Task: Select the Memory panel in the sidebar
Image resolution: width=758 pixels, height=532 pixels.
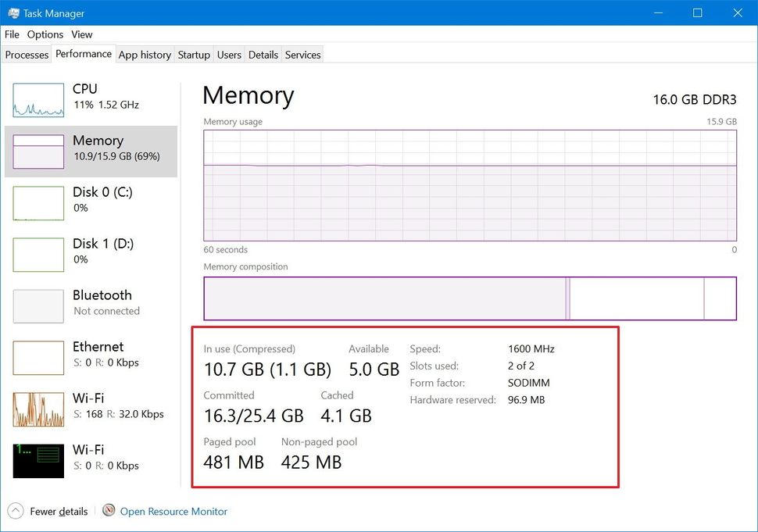Action: [x=90, y=148]
